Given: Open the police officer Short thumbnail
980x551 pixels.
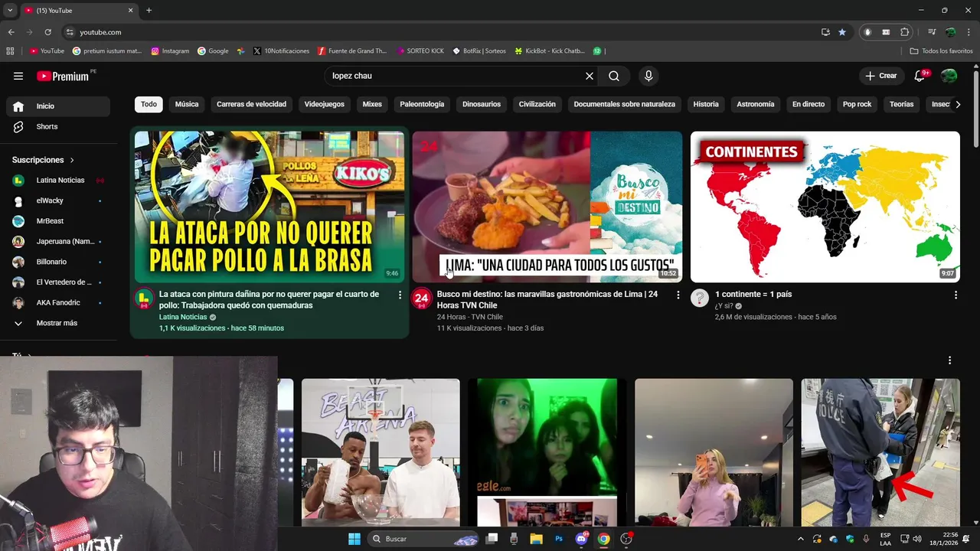Looking at the screenshot, I should [x=880, y=452].
